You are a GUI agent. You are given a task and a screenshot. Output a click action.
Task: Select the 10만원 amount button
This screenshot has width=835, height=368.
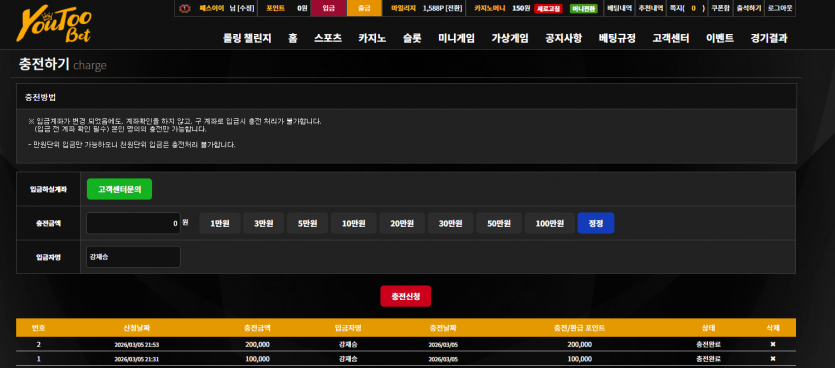(x=354, y=223)
